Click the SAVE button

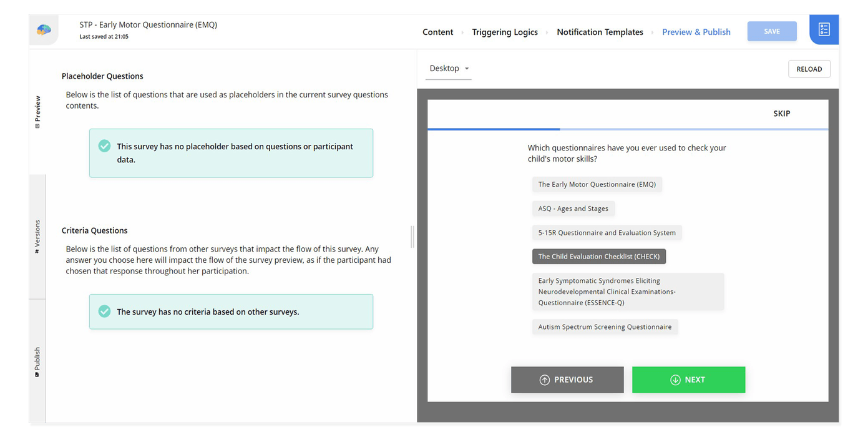[x=772, y=31]
